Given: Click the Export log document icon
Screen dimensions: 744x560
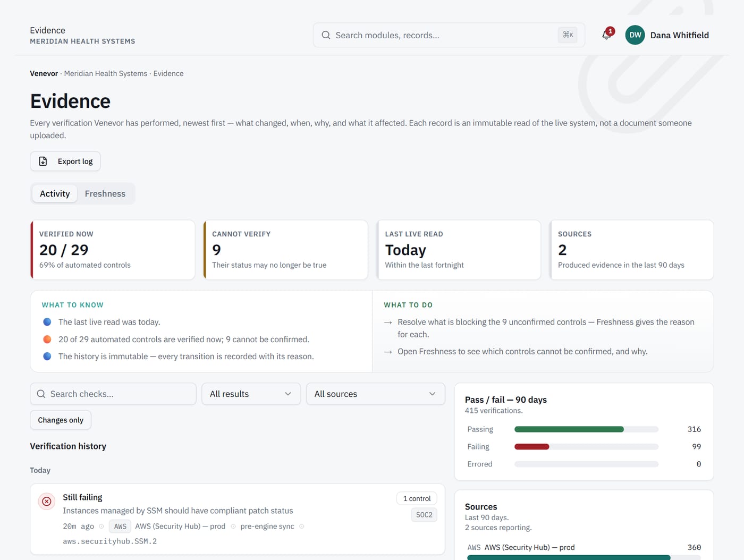Looking at the screenshot, I should (43, 161).
